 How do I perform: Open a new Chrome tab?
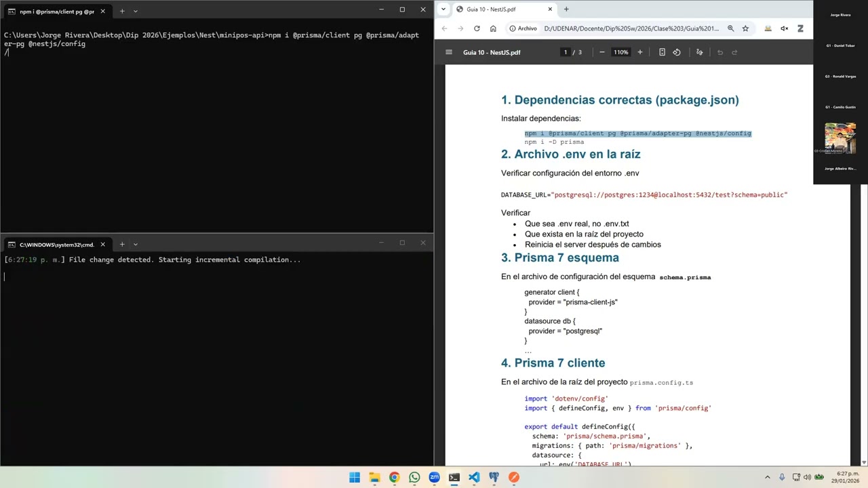point(566,9)
